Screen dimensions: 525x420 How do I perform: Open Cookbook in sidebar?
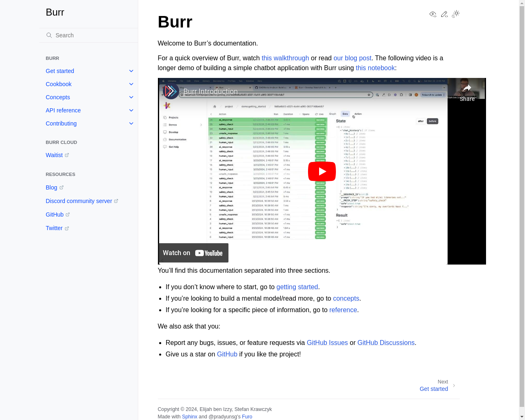(x=59, y=84)
